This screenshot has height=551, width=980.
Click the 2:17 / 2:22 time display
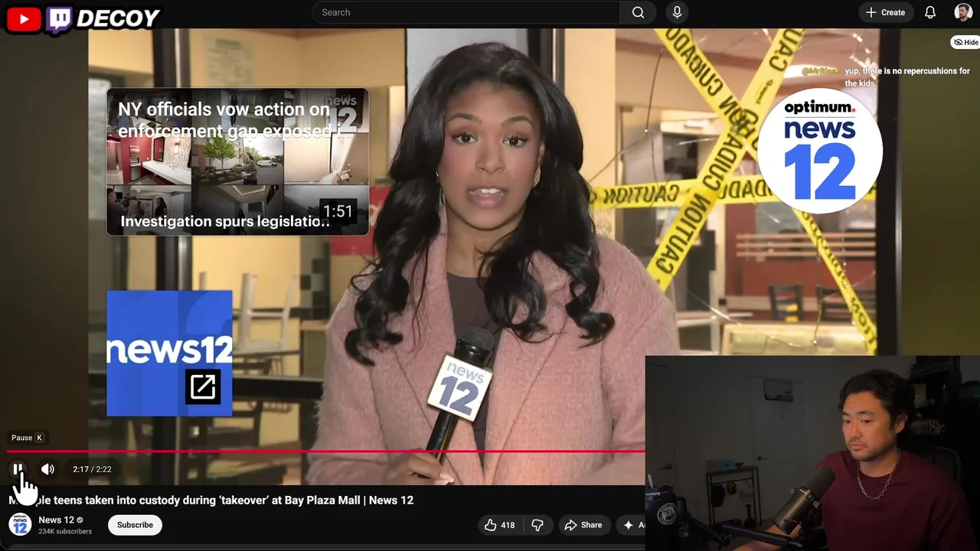pos(92,469)
